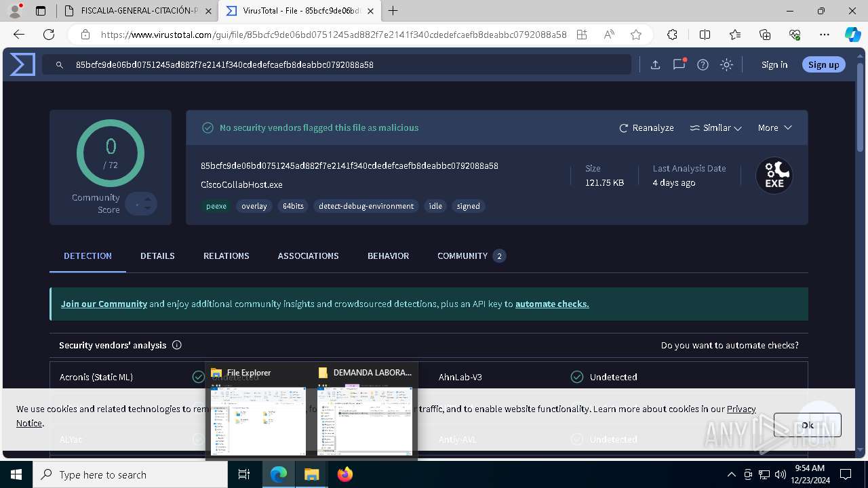Click Do you want to automate checks
The width and height of the screenshot is (868, 488).
(x=730, y=345)
